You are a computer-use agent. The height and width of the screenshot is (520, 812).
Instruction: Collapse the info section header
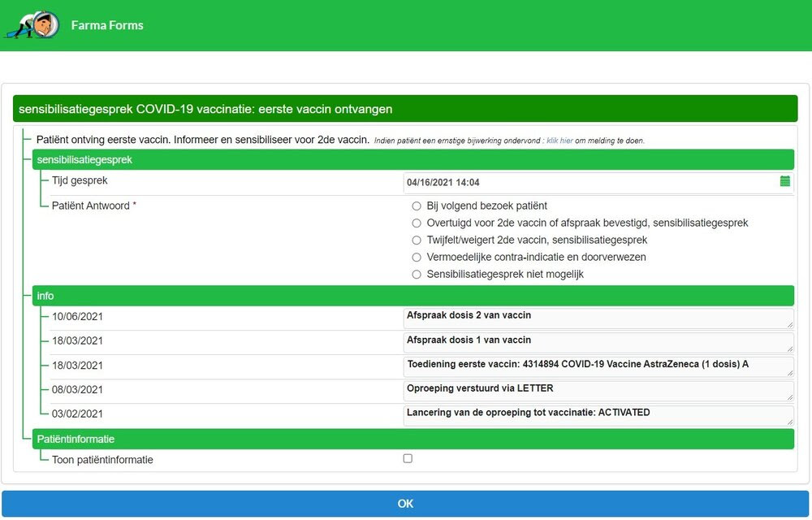click(x=412, y=296)
